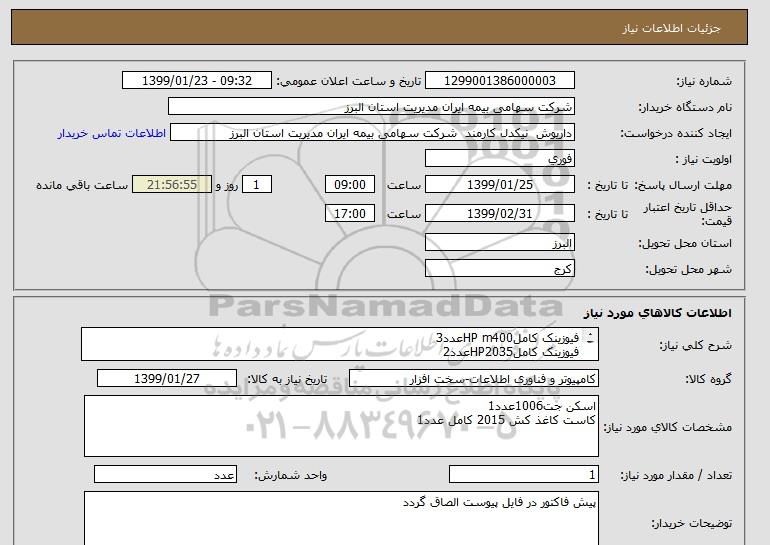The height and width of the screenshot is (545, 770).
Task: Click the label تعداد / مقدار مورد نیاز
Action: pyautogui.click(x=676, y=475)
